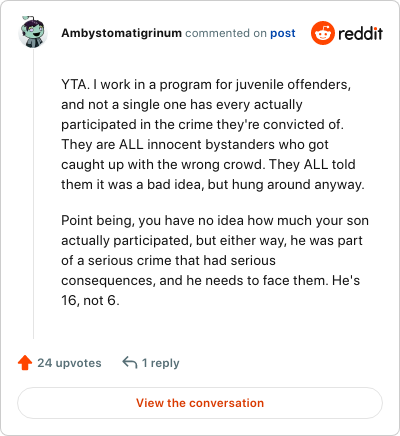Click the curved reply arrow icon
The height and width of the screenshot is (436, 400).
coord(130,363)
